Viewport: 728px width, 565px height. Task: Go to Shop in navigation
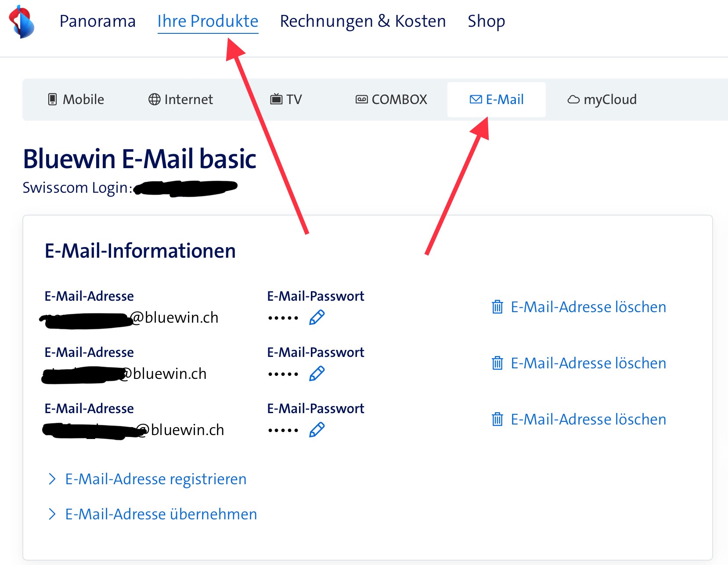(x=486, y=21)
